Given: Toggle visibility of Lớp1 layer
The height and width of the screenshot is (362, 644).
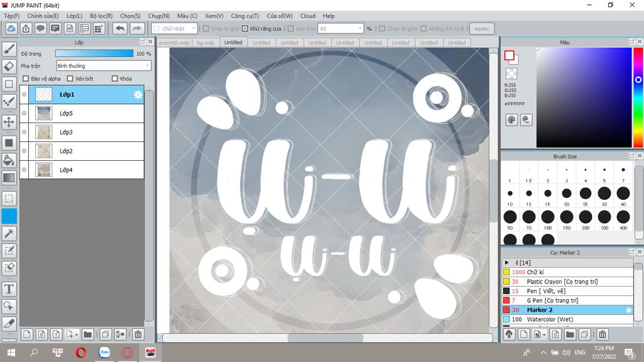Looking at the screenshot, I should pos(25,94).
